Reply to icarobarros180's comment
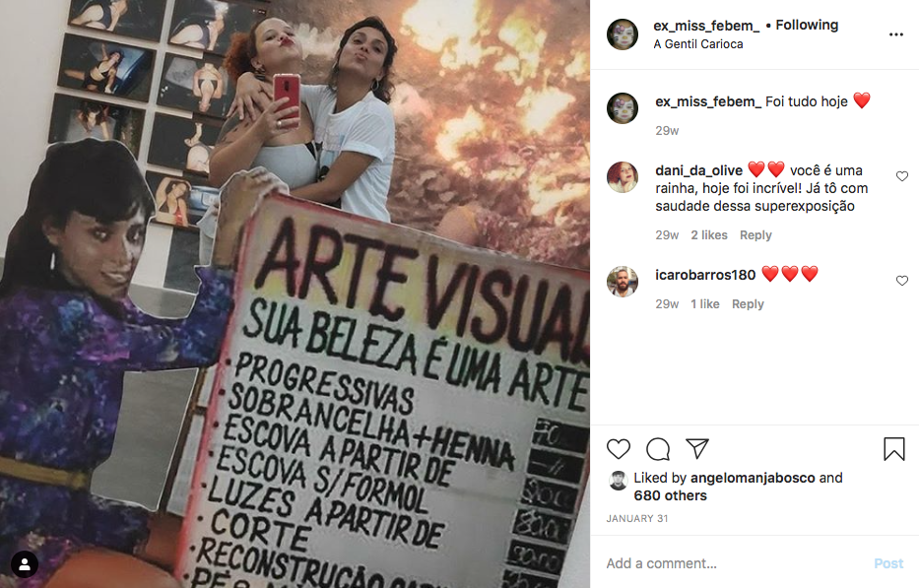 tap(748, 304)
